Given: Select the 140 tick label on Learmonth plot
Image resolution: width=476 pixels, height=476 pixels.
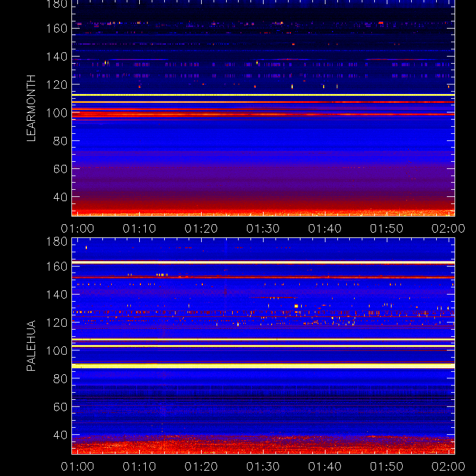Looking at the screenshot, I should click(57, 57).
